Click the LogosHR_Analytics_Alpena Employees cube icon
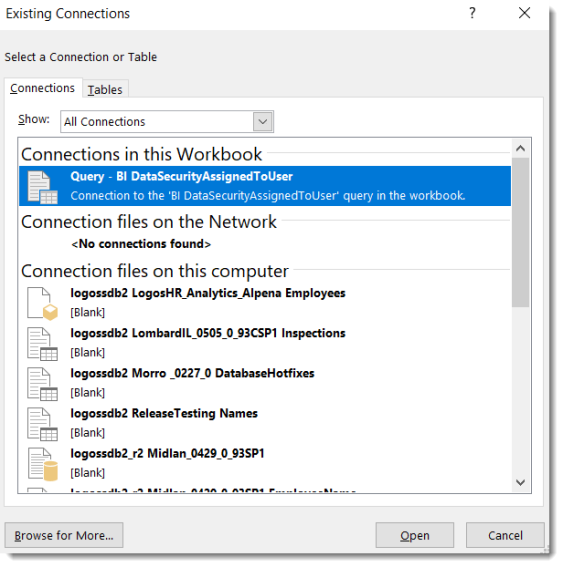Image resolution: width=563 pixels, height=567 pixels. (x=43, y=304)
